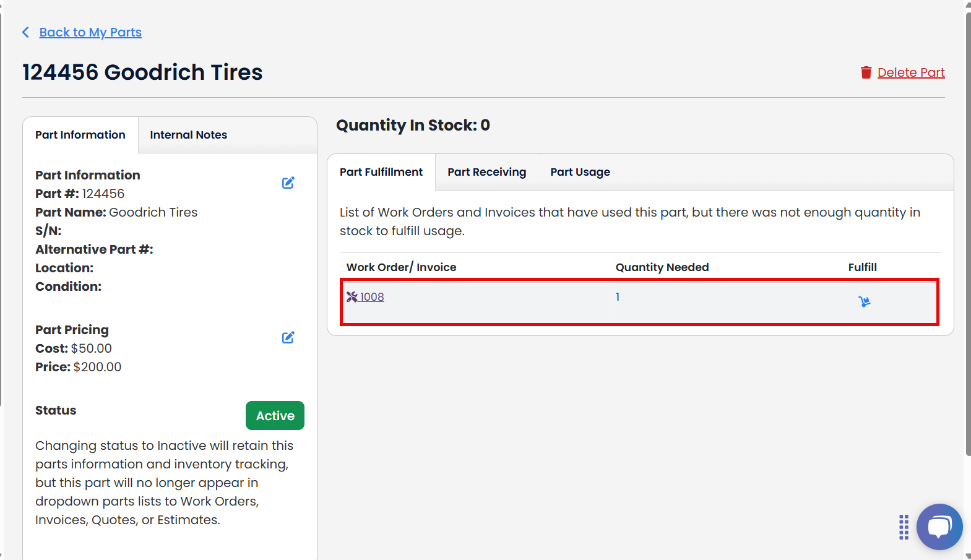971x560 pixels.
Task: Show the Part Usage tab
Action: point(580,172)
